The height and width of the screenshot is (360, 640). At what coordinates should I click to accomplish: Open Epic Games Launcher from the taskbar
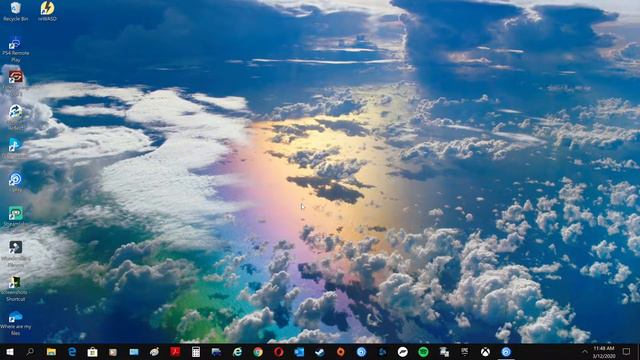tap(464, 352)
